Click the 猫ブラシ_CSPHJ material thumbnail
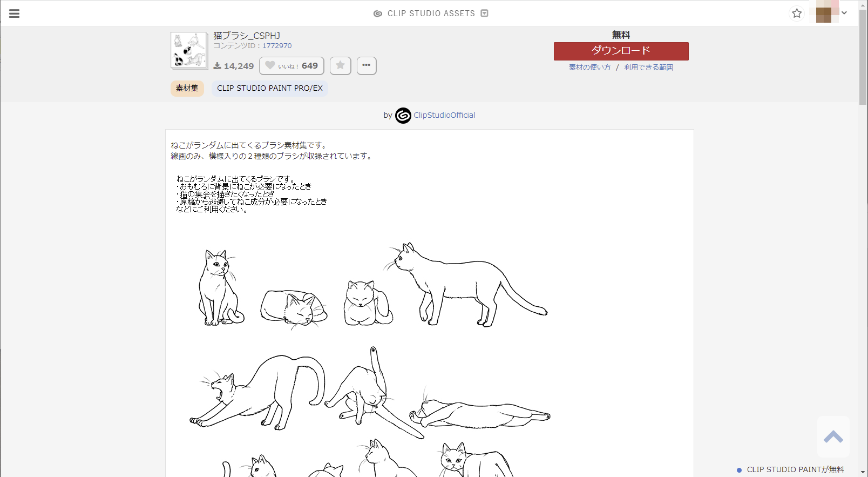The image size is (868, 477). click(189, 50)
